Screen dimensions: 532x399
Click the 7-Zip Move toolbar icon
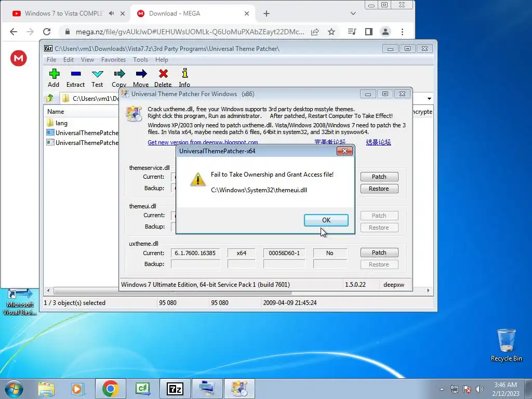pyautogui.click(x=141, y=78)
